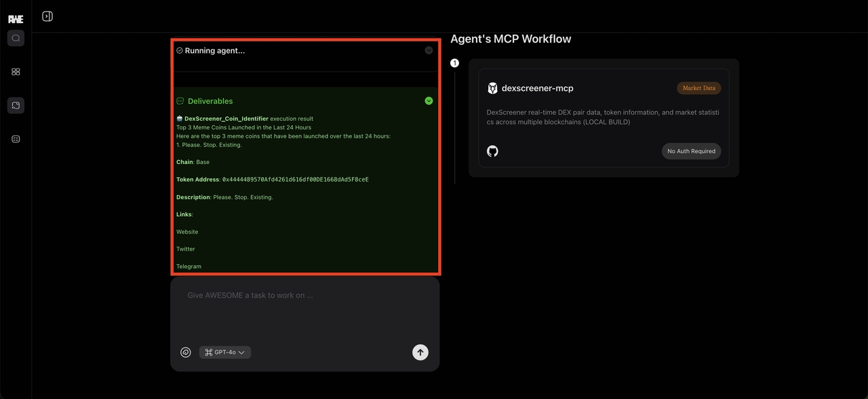Open the GPT-4o model dropdown

pyautogui.click(x=225, y=352)
